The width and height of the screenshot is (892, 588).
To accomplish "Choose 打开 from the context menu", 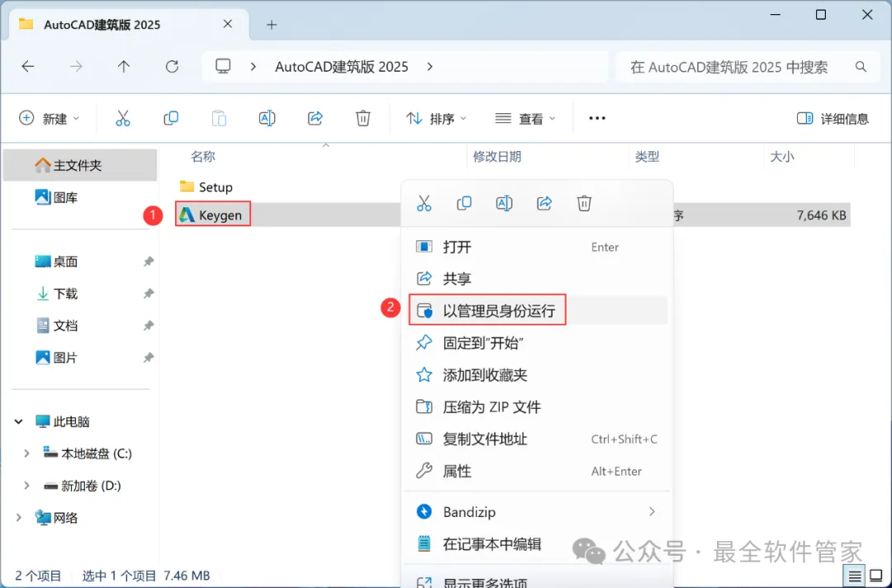I will [538, 247].
